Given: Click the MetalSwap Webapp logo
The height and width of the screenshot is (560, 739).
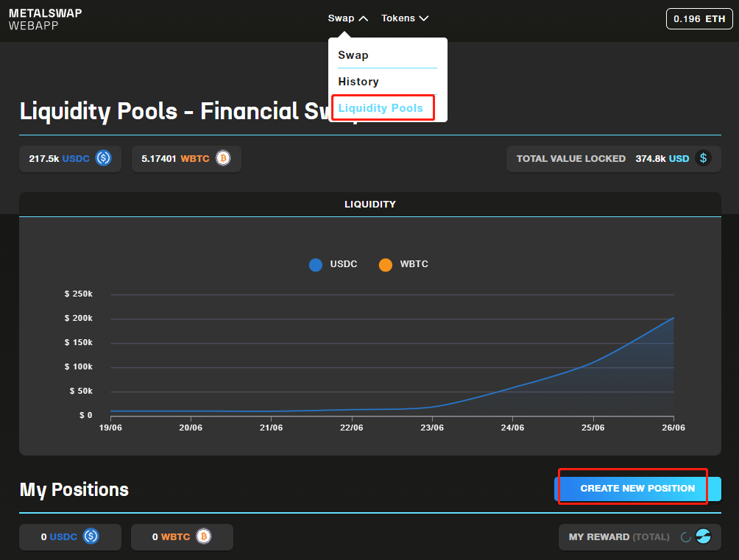Looking at the screenshot, I should pos(46,20).
